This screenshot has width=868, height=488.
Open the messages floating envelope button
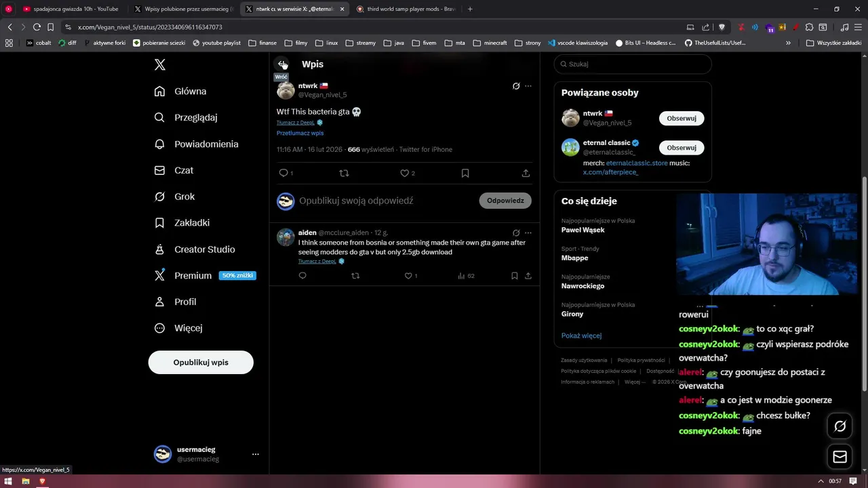tap(840, 457)
